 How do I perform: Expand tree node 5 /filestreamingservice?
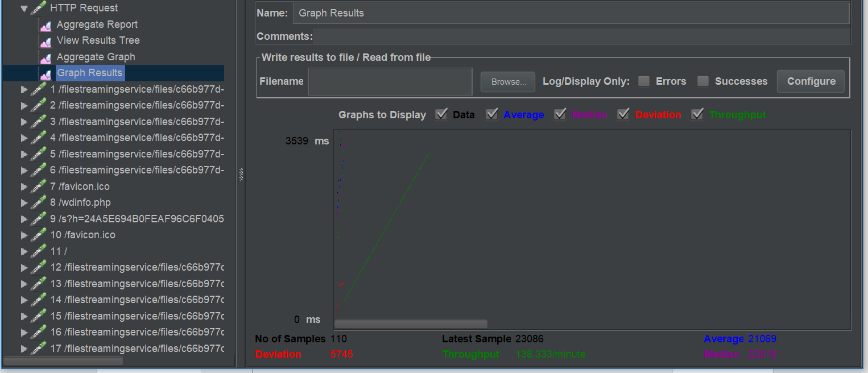[24, 154]
